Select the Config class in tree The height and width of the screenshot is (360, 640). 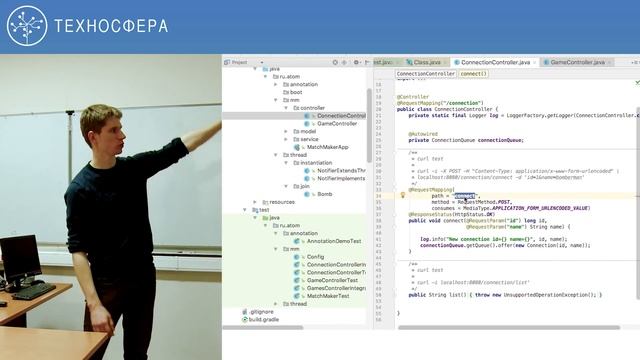315,257
